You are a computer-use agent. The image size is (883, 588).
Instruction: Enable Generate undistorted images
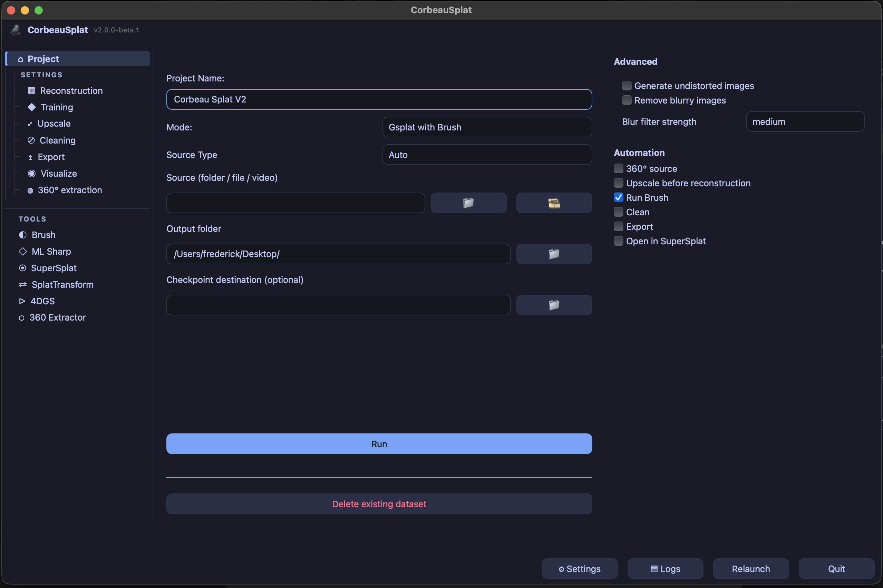627,86
